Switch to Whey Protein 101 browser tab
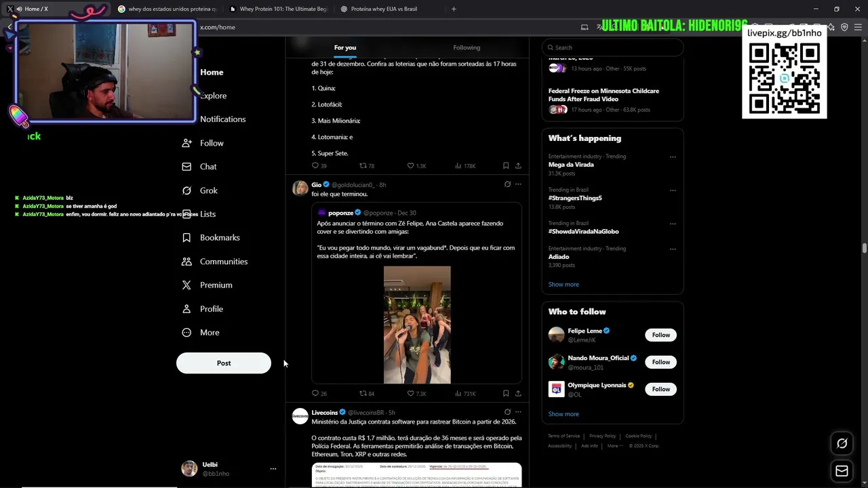868x488 pixels. (278, 9)
